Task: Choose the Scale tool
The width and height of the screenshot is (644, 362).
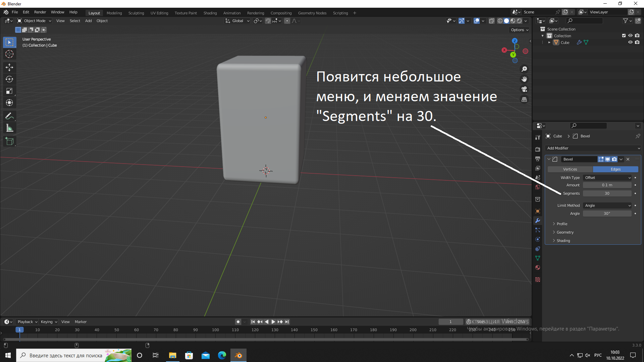Action: (x=9, y=91)
